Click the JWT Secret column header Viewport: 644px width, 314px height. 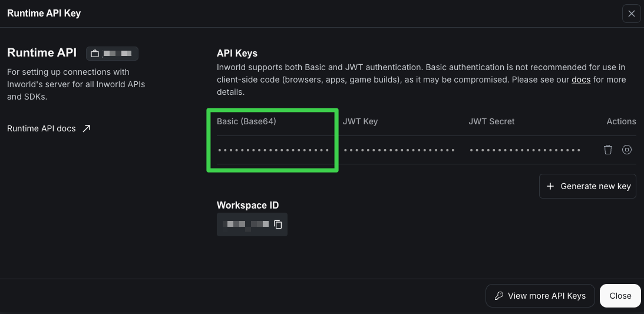click(x=491, y=121)
